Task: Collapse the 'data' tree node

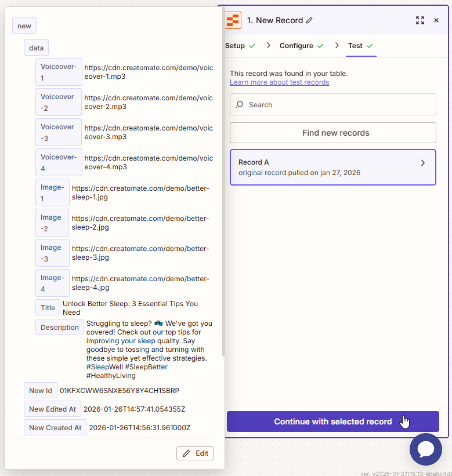Action: 36,48
